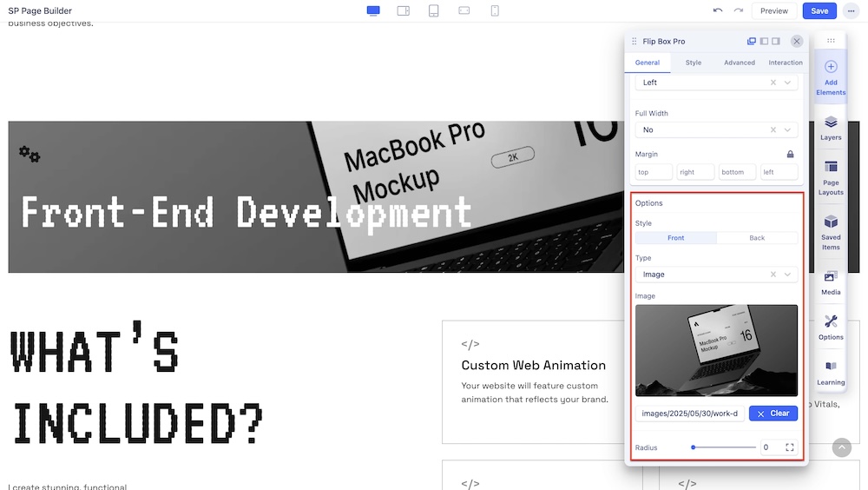
Task: Click the Preview button
Action: click(x=773, y=10)
